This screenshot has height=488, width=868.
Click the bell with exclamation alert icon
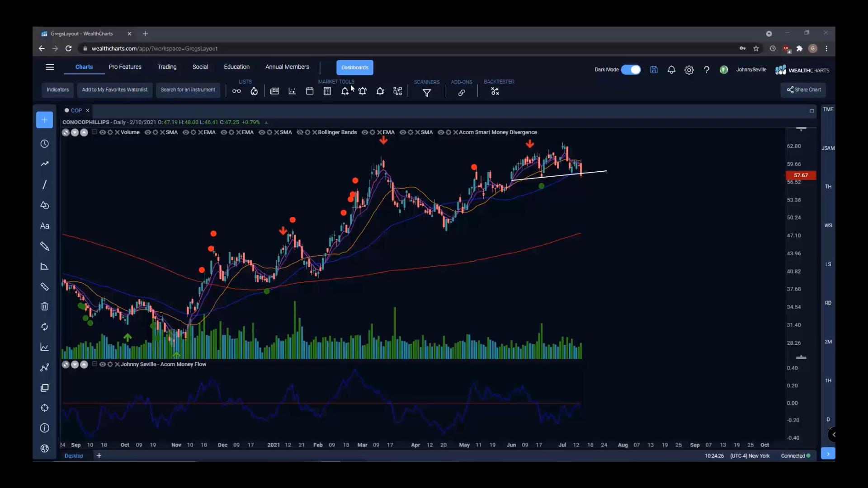380,91
